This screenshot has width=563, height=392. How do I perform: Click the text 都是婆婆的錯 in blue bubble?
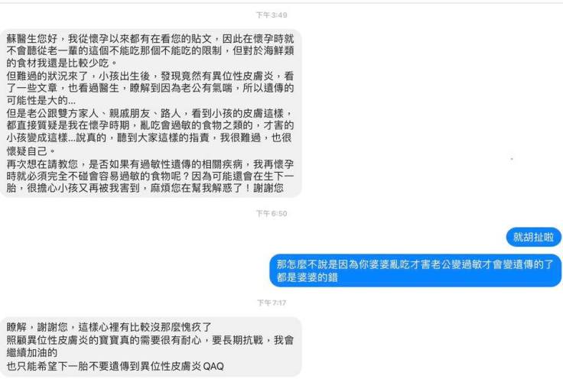point(307,277)
